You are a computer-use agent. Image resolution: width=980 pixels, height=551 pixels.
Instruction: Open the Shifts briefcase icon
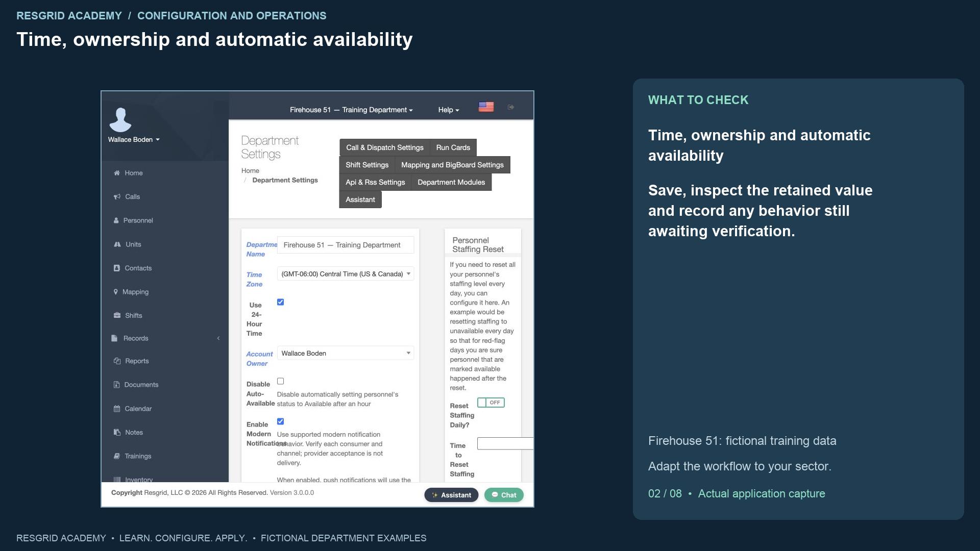point(117,315)
